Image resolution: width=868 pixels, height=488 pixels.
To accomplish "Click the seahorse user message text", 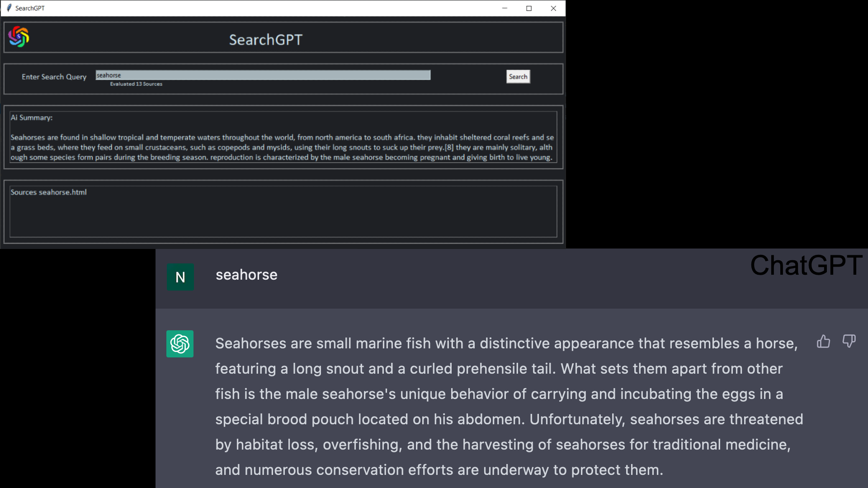I will click(x=246, y=275).
